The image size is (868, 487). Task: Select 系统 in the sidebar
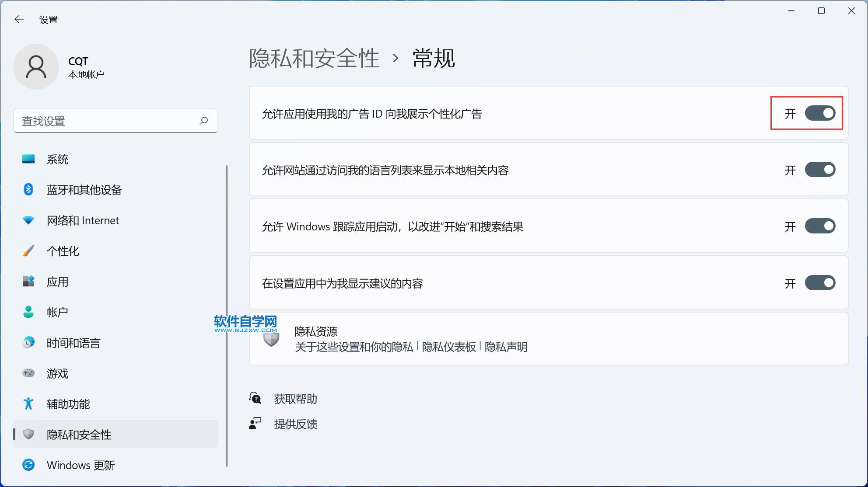(x=57, y=159)
